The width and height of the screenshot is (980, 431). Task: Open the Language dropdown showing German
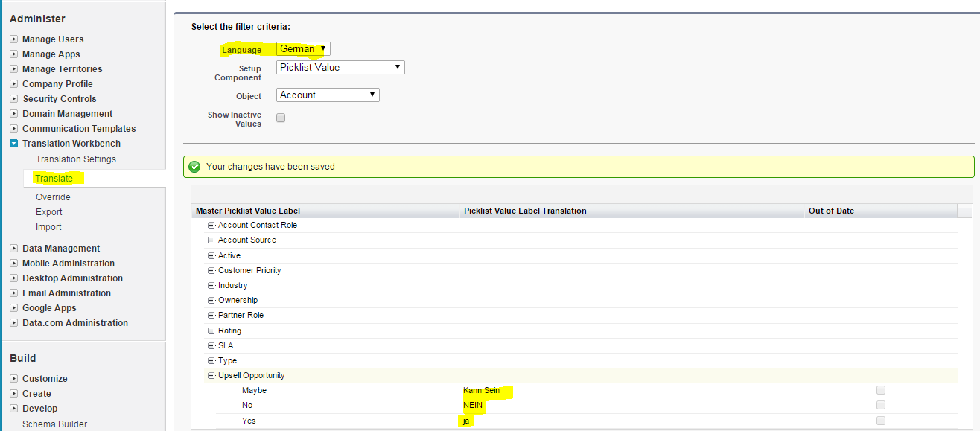(303, 49)
